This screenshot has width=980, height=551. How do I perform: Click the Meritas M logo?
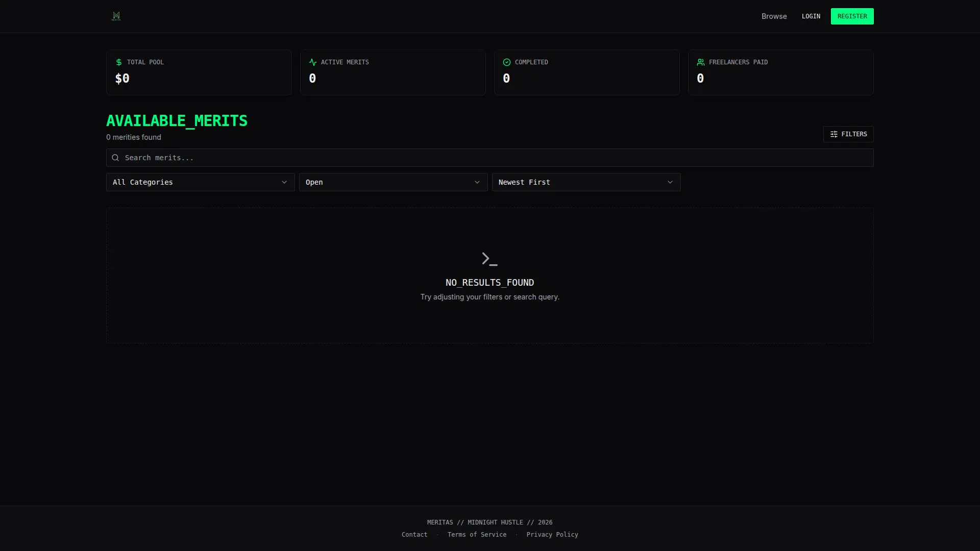click(116, 16)
